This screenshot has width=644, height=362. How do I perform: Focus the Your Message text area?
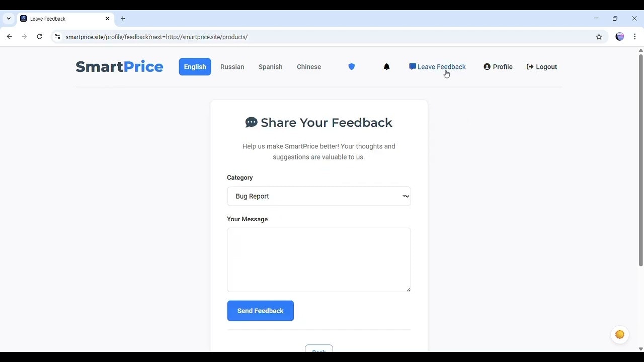(319, 260)
